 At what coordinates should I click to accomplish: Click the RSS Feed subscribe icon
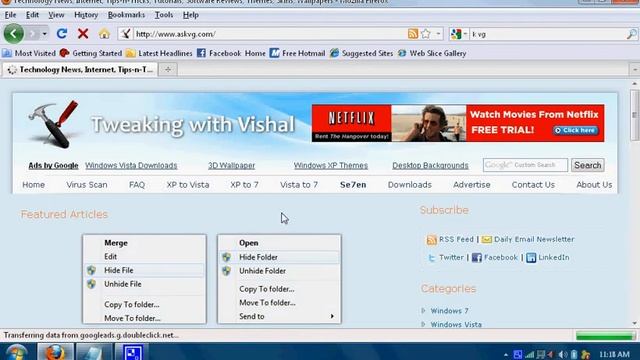[431, 240]
